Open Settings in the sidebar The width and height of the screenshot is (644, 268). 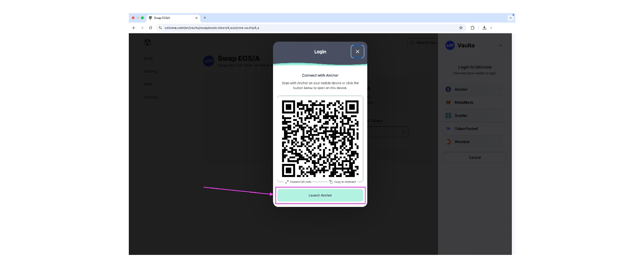pos(151,97)
